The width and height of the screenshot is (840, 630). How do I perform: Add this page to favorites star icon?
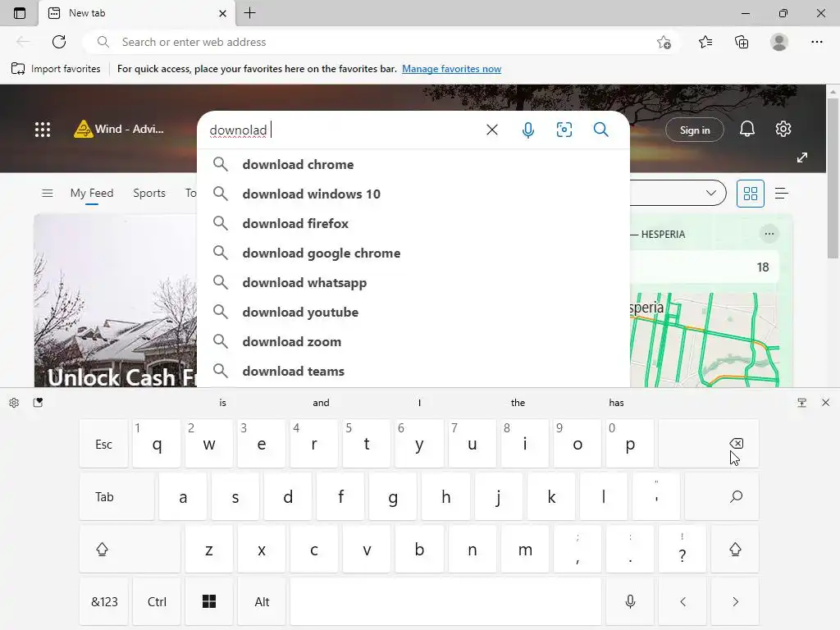[x=664, y=42]
